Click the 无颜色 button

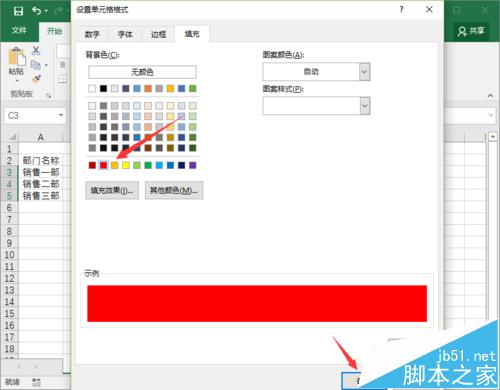point(142,72)
